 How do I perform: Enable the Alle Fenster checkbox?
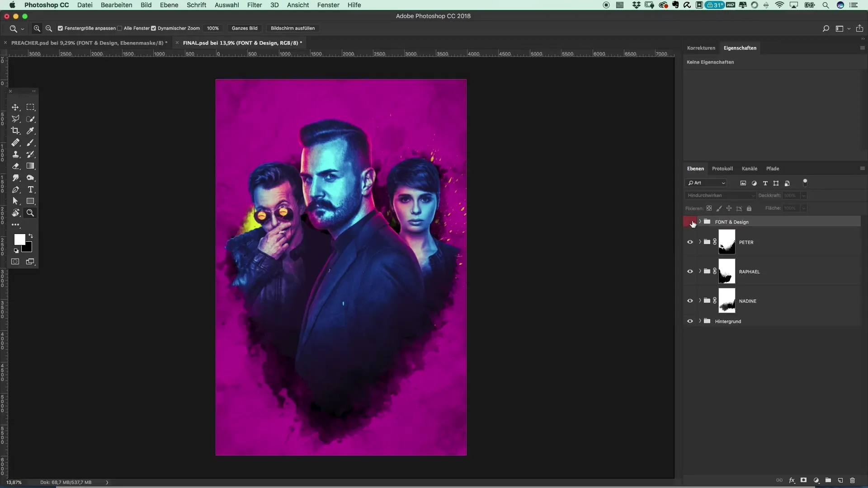[119, 28]
